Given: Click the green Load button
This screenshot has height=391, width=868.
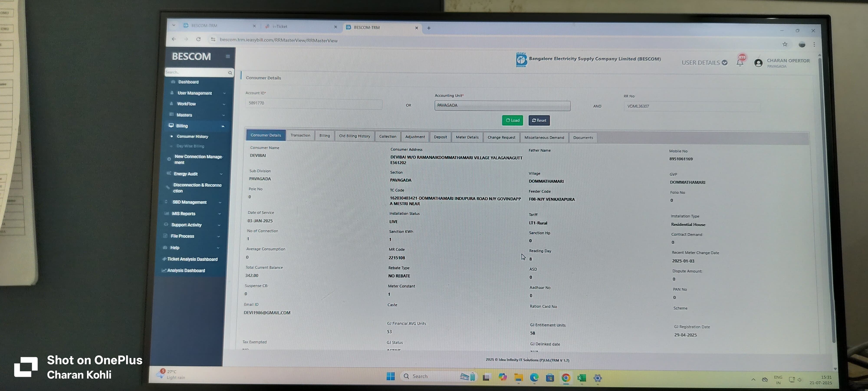Looking at the screenshot, I should tap(513, 120).
